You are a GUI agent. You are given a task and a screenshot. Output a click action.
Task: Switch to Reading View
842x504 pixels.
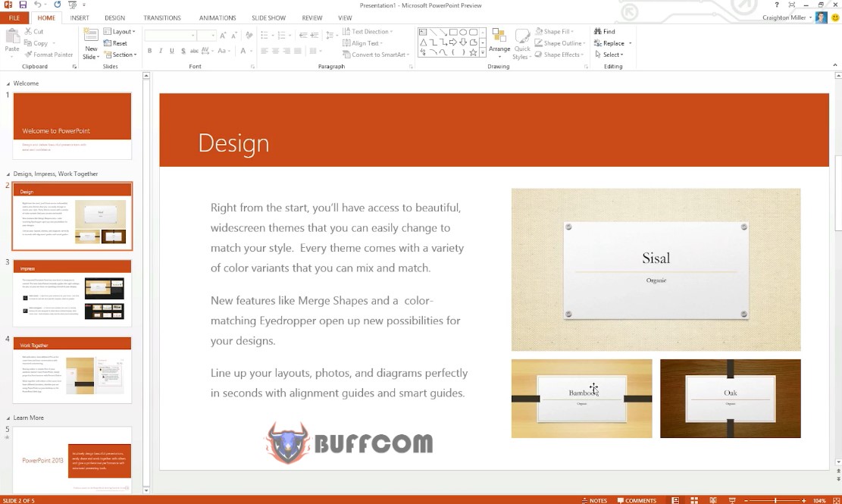click(x=712, y=500)
